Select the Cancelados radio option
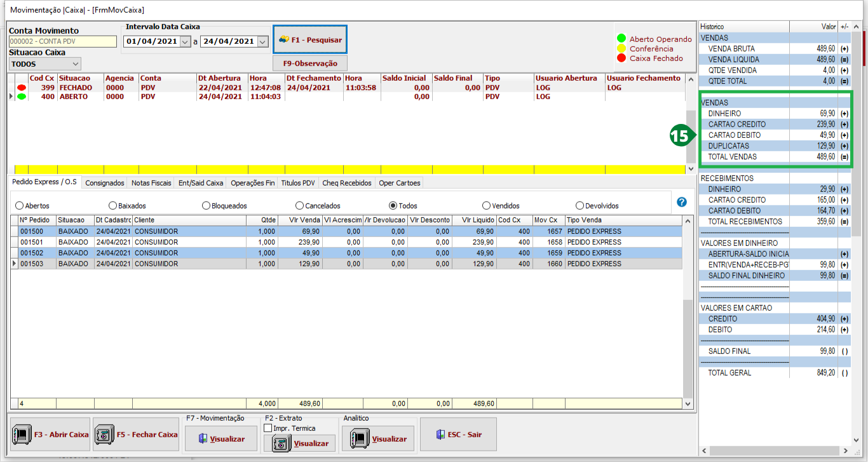Viewport: 868px width, 462px height. coord(300,206)
